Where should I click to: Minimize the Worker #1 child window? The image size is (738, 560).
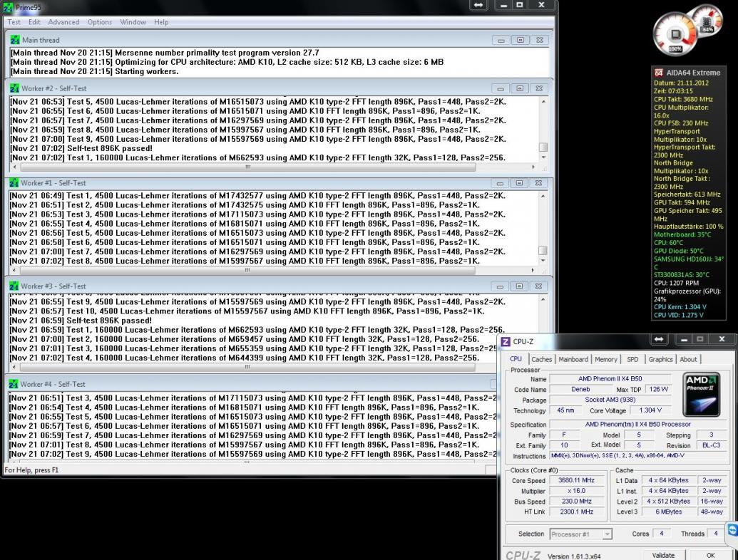coord(500,183)
